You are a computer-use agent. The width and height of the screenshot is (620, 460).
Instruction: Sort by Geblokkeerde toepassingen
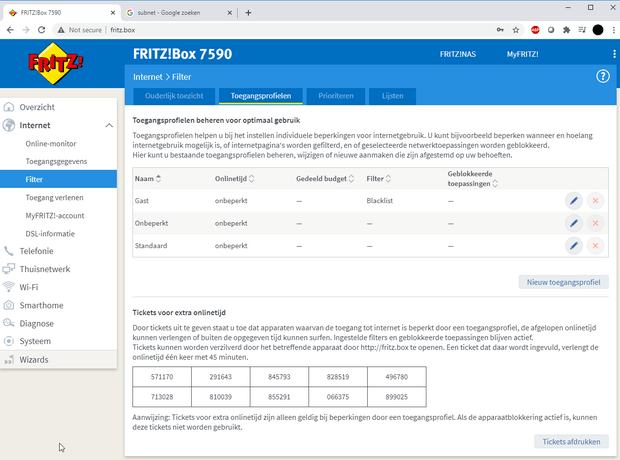coord(473,179)
